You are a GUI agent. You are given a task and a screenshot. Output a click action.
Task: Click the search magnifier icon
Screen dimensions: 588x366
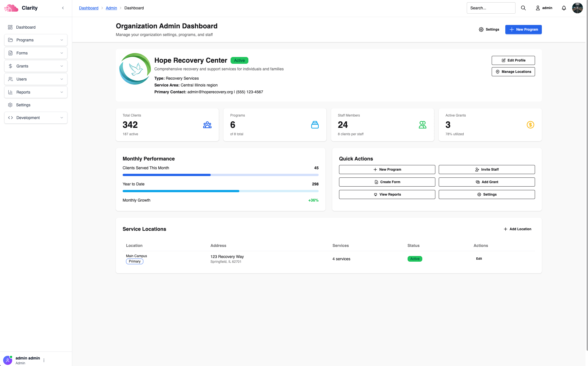523,8
